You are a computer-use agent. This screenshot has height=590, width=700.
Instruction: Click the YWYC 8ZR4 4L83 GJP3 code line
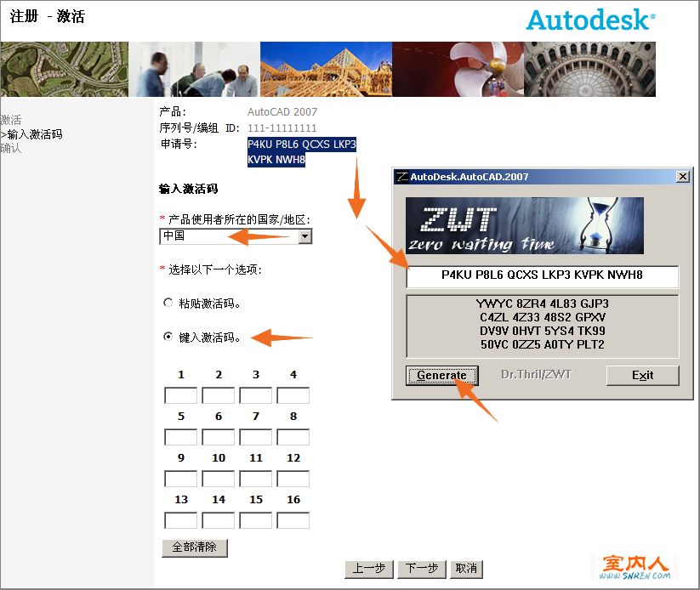coord(543,304)
